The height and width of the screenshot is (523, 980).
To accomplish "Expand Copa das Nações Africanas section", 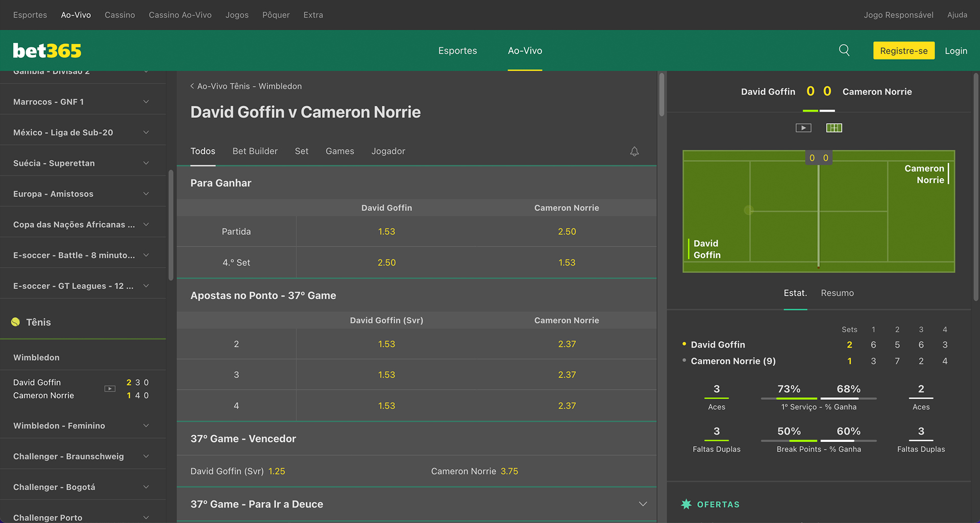I will (83, 224).
